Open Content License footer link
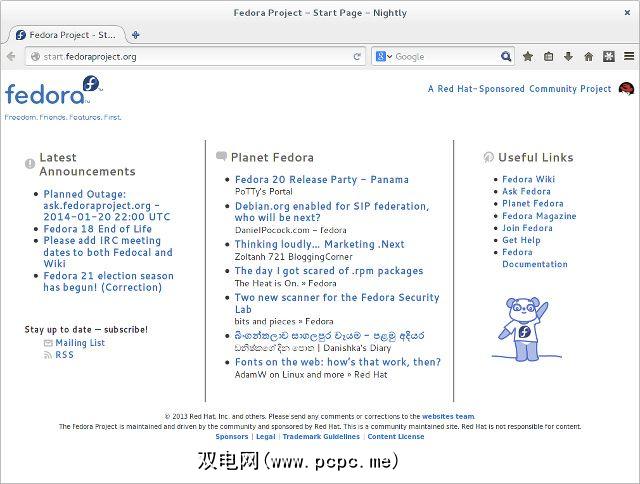The image size is (640, 484). tap(396, 436)
